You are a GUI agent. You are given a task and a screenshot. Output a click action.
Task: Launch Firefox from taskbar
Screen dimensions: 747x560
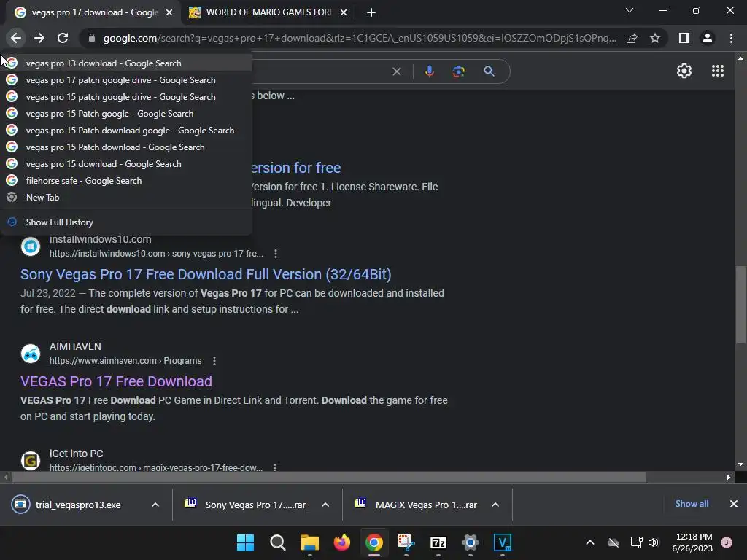(x=341, y=542)
